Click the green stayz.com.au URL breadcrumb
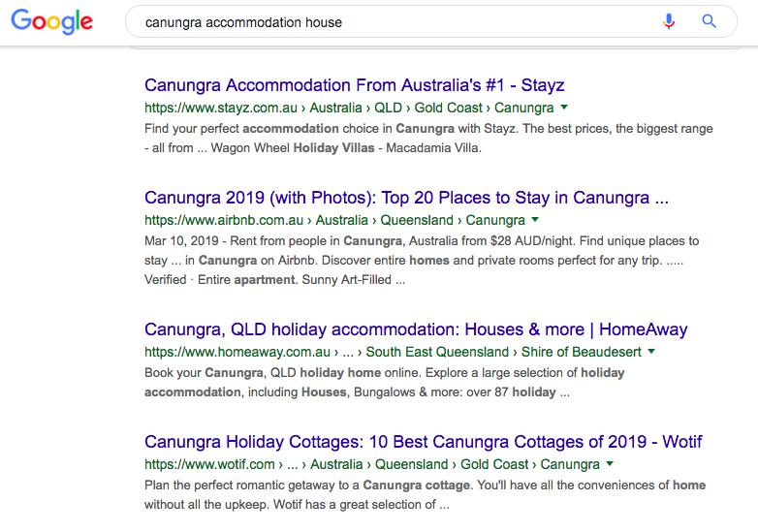This screenshot has width=758, height=532. [349, 109]
